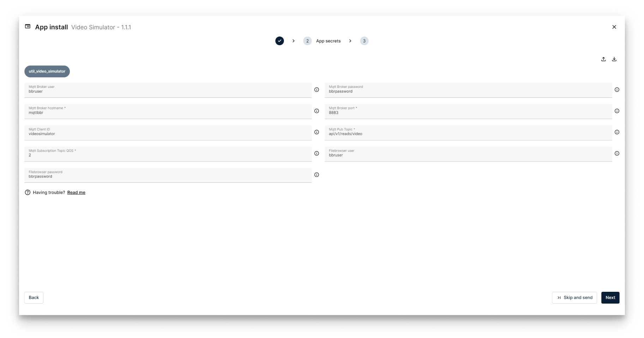Click info icon for Subscription Topic QOS
The width and height of the screenshot is (644, 338).
[317, 153]
